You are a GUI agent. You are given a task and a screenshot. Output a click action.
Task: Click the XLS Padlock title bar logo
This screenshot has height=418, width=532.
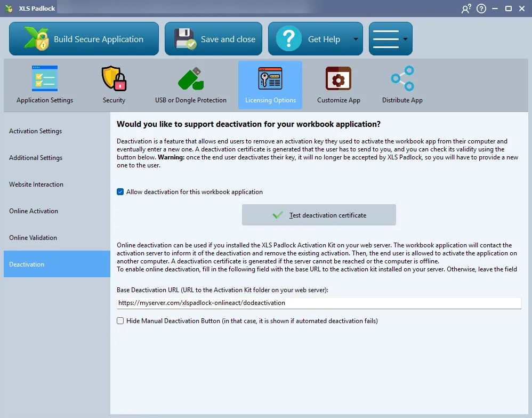click(x=9, y=9)
